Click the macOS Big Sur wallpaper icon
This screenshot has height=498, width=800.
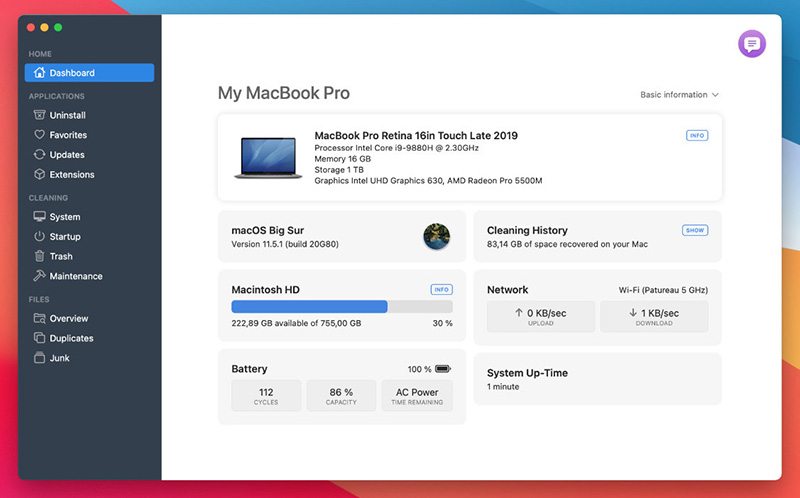click(x=437, y=237)
